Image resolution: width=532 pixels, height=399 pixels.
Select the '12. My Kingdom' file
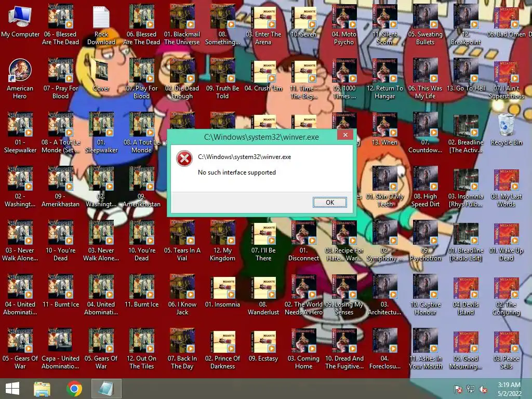[x=222, y=241]
